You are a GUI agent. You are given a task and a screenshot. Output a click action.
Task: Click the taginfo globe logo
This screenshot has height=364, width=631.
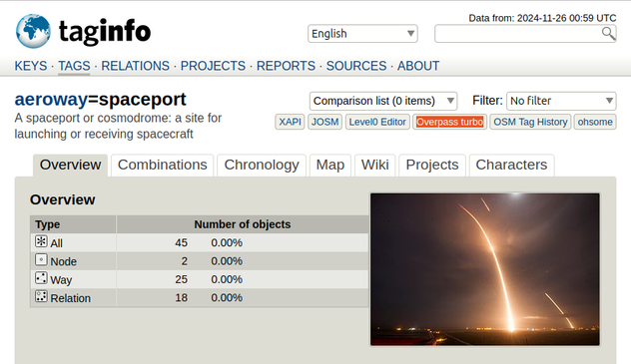click(33, 31)
